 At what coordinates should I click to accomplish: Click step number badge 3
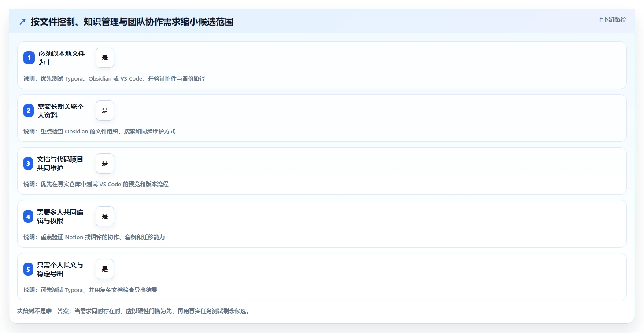click(x=29, y=163)
